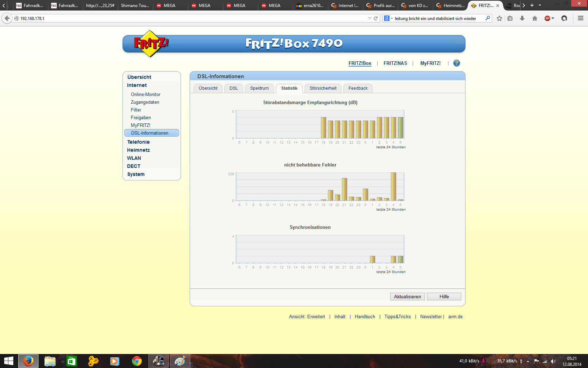This screenshot has width=588, height=368.
Task: Click Firefox icon in taskbar
Action: pos(28,361)
